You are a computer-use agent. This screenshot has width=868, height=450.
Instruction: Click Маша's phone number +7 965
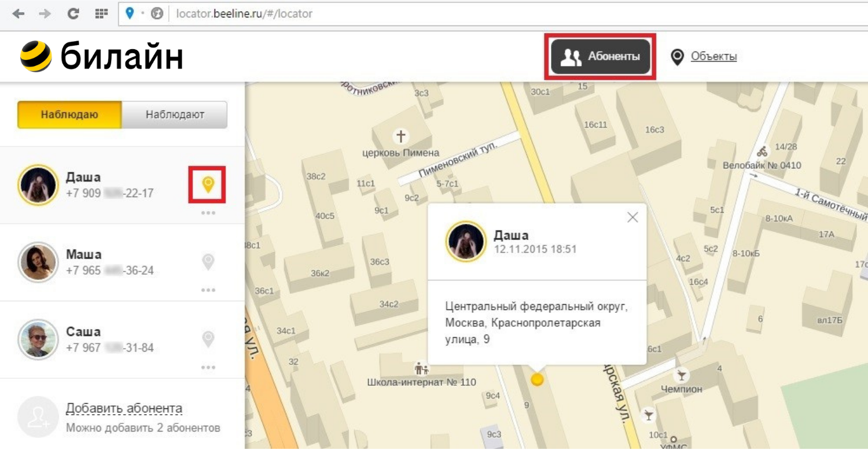click(x=109, y=270)
